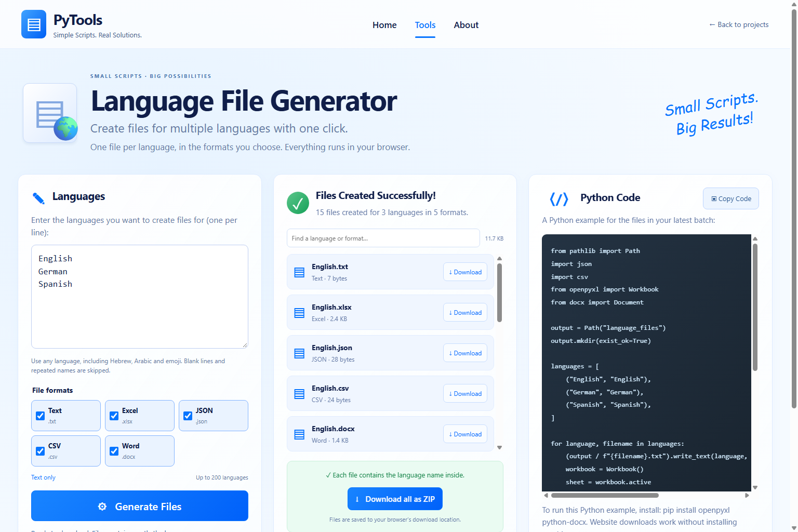Image resolution: width=798 pixels, height=532 pixels.
Task: Disable the Word .docx format checkbox
Action: click(114, 451)
